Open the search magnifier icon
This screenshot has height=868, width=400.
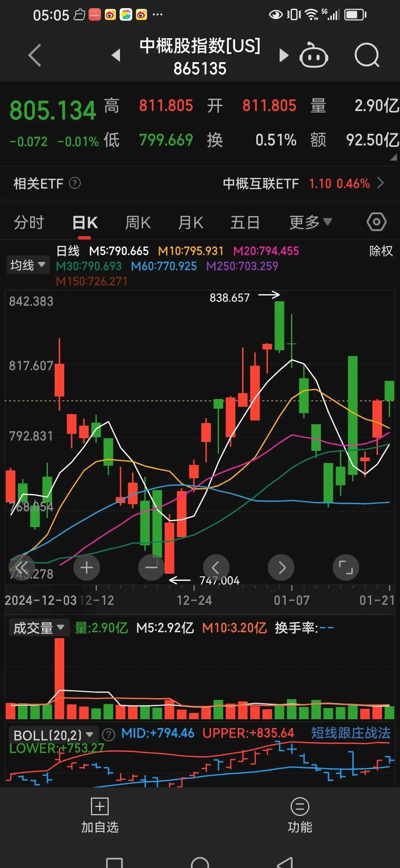[x=367, y=56]
